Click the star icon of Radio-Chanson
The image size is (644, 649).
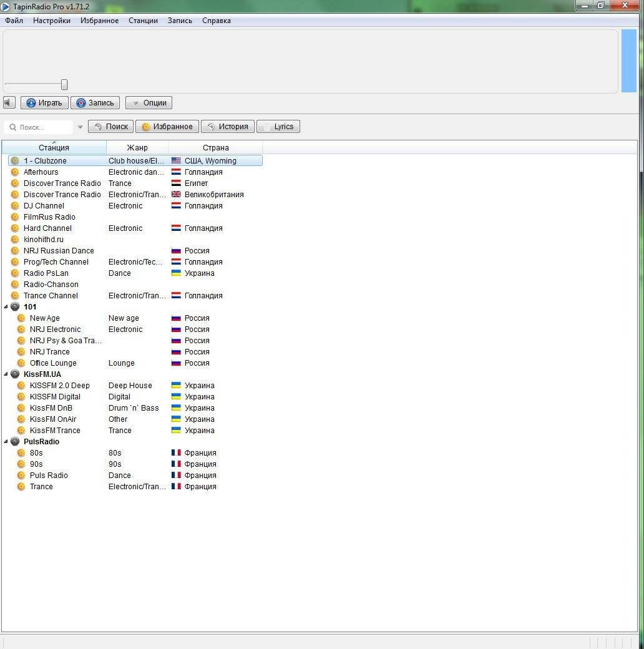[15, 285]
